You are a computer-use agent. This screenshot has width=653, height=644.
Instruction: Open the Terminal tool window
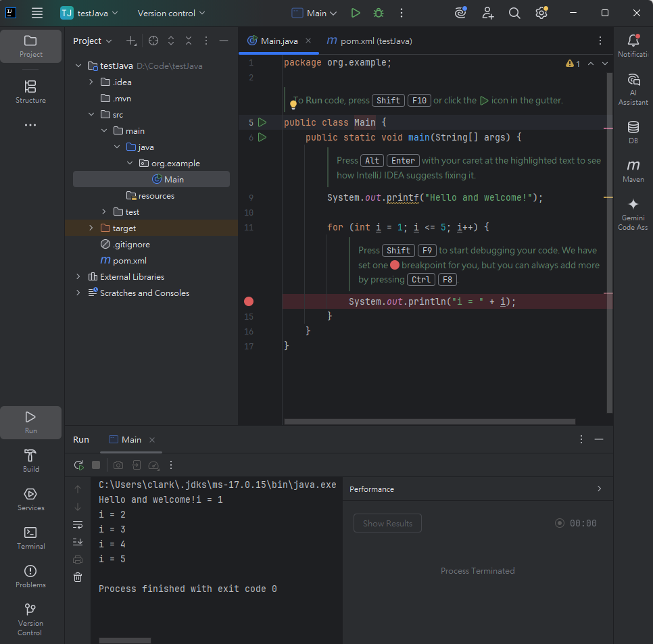pyautogui.click(x=31, y=538)
